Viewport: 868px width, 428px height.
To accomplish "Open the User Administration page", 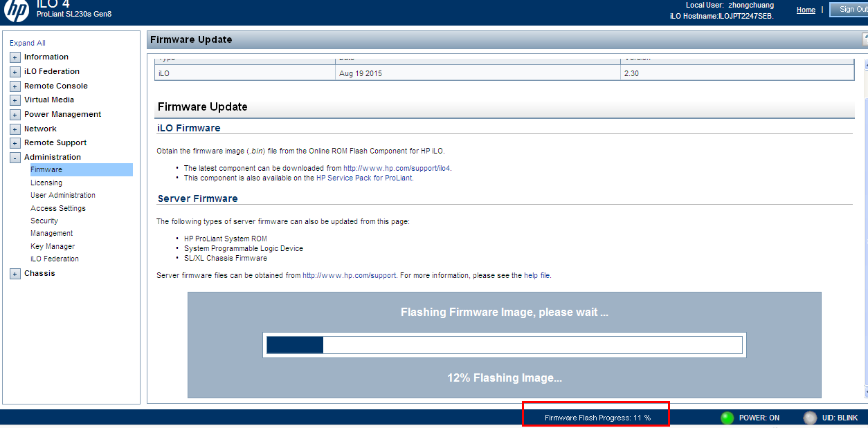I will (x=63, y=195).
